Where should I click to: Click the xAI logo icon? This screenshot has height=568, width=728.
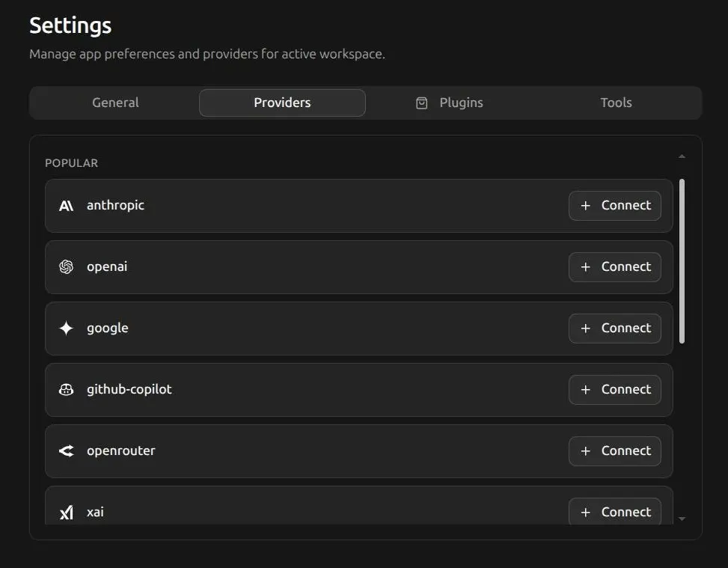click(x=66, y=513)
